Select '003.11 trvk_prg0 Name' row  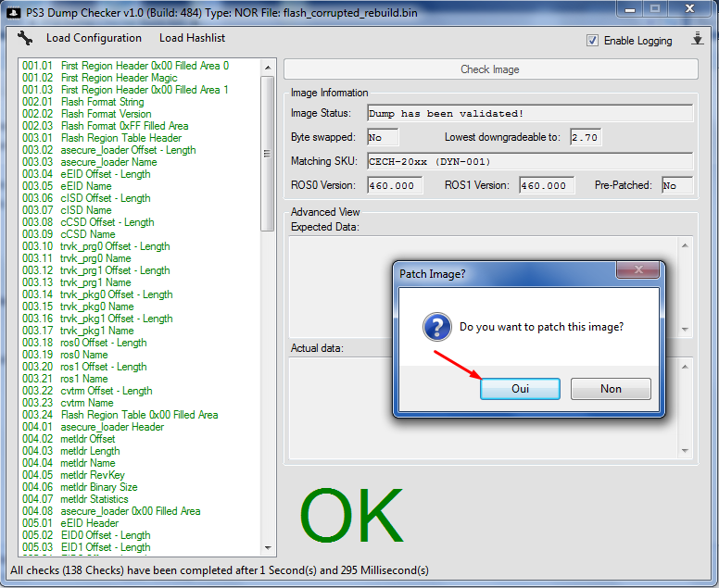click(77, 258)
